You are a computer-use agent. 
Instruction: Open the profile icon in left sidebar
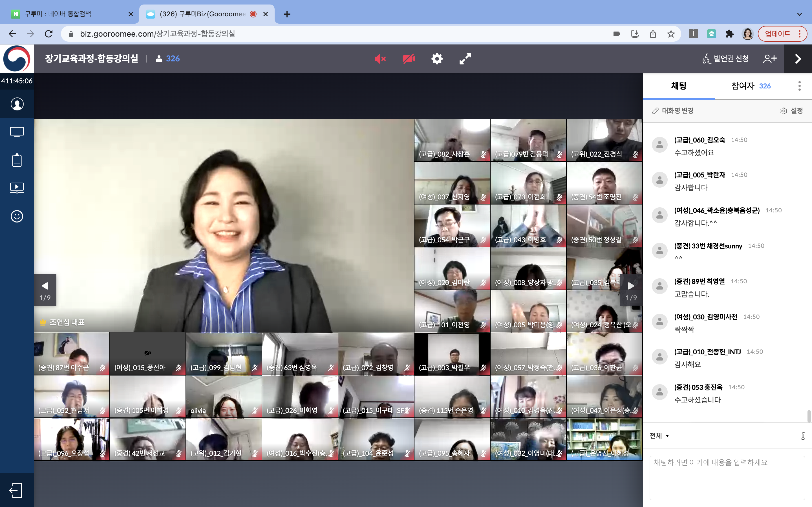coord(17,104)
